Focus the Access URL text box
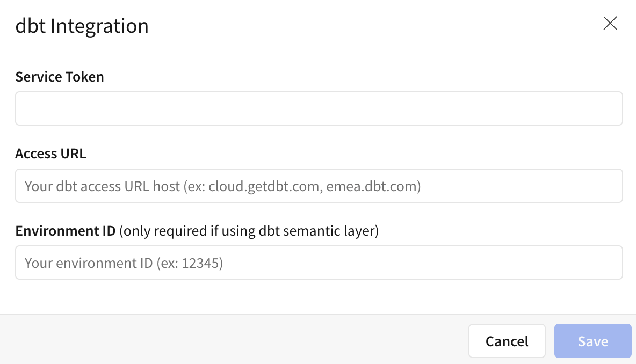The height and width of the screenshot is (364, 636). pos(319,186)
